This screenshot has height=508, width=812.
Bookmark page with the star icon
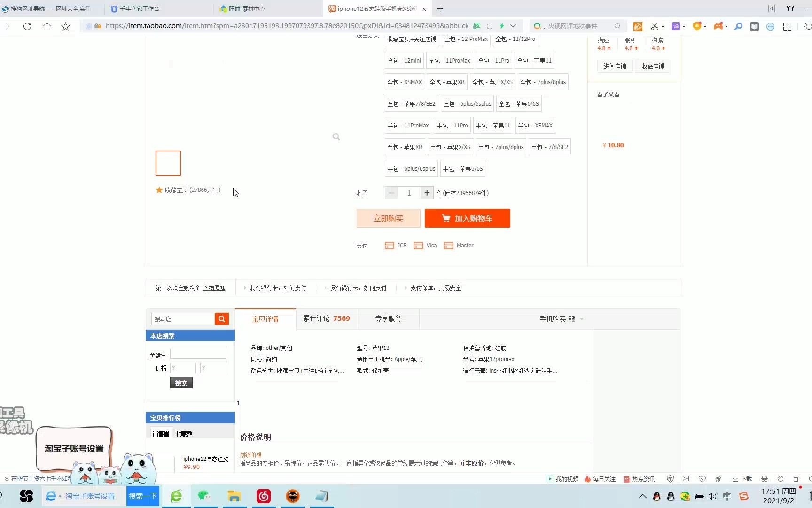(66, 26)
